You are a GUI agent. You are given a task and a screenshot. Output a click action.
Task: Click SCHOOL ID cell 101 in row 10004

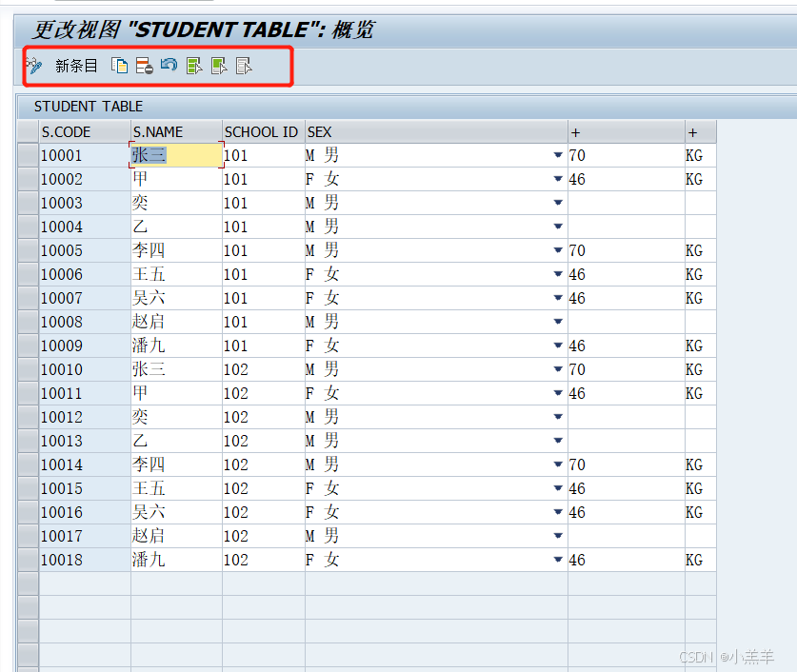click(x=264, y=227)
